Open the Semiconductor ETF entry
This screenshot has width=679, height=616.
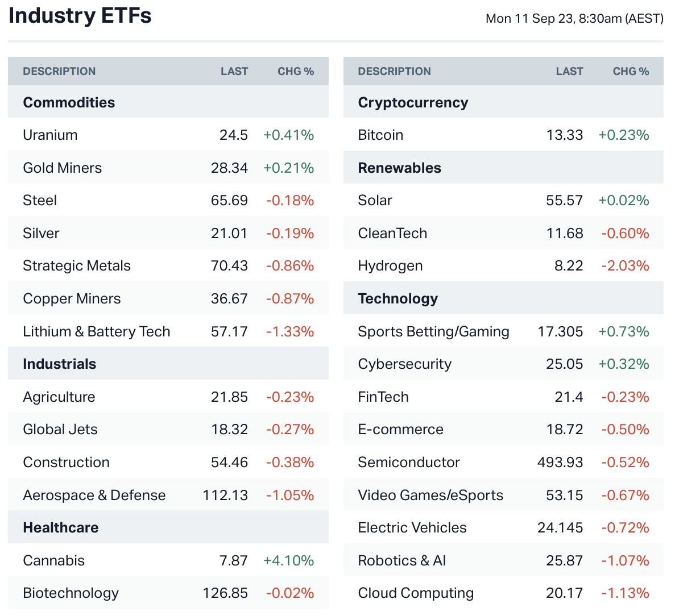tap(408, 463)
